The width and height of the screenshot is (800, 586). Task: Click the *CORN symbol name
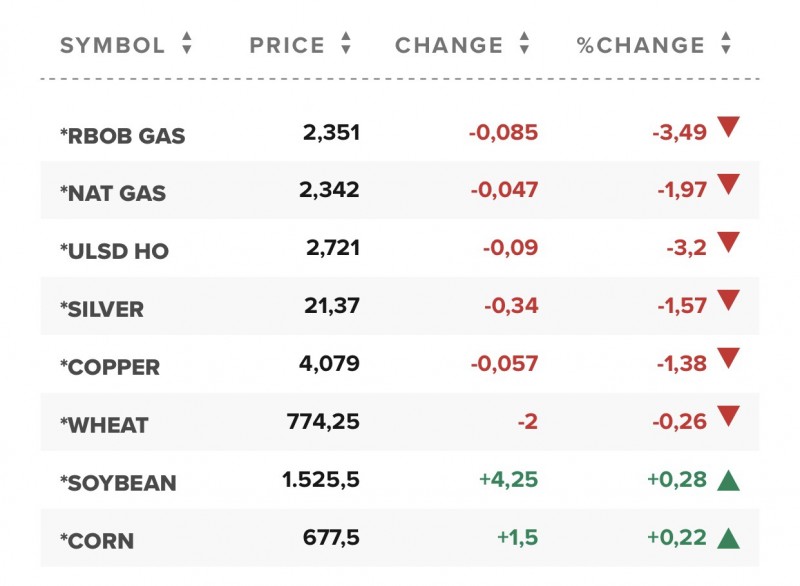pyautogui.click(x=97, y=542)
